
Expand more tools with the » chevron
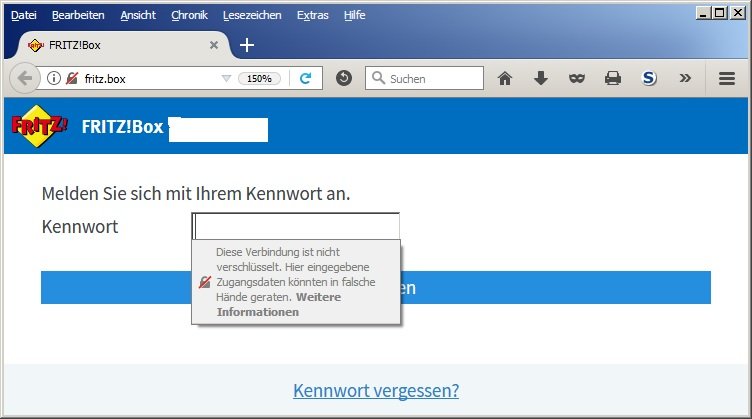(685, 78)
